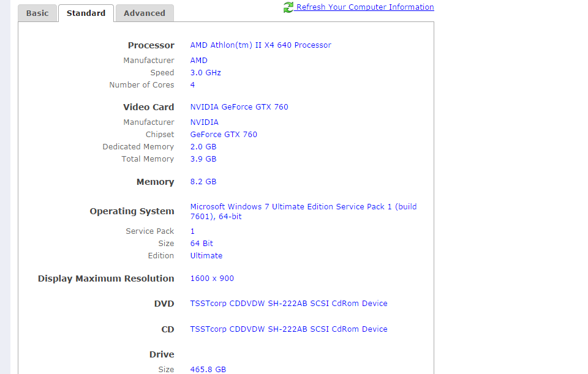
Task: Click the Number of Cores label
Action: [141, 85]
